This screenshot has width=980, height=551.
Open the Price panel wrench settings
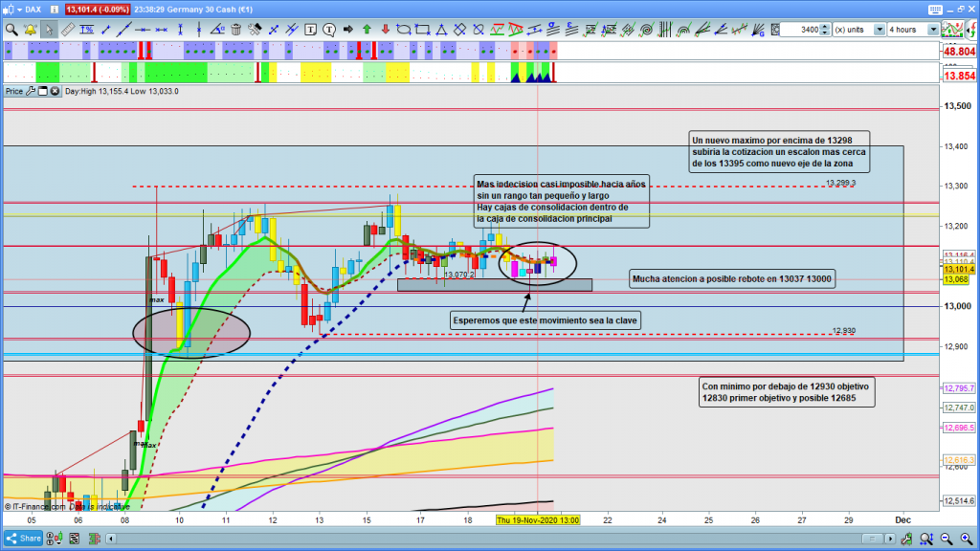31,92
